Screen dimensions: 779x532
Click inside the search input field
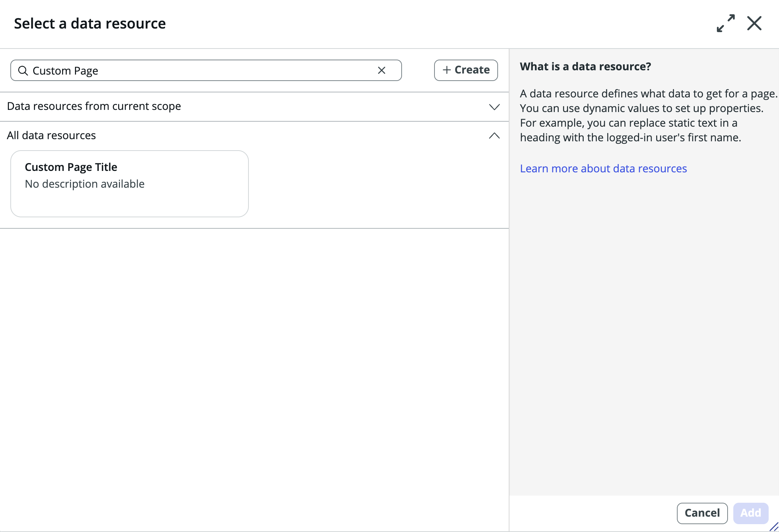[x=179, y=70]
